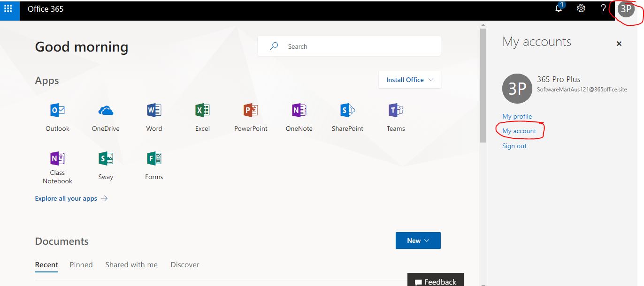This screenshot has width=644, height=286.
Task: Click the search magnifier icon
Action: pos(274,46)
